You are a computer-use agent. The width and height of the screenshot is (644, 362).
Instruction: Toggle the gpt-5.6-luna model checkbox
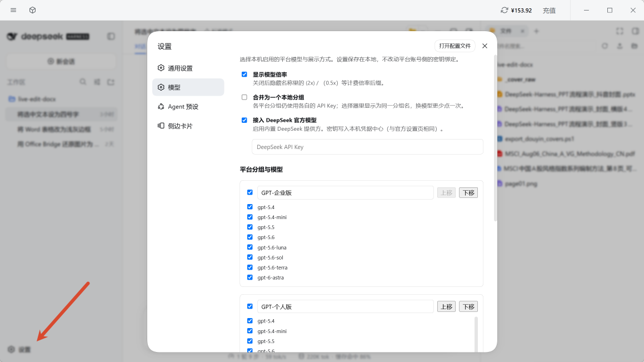tap(249, 247)
